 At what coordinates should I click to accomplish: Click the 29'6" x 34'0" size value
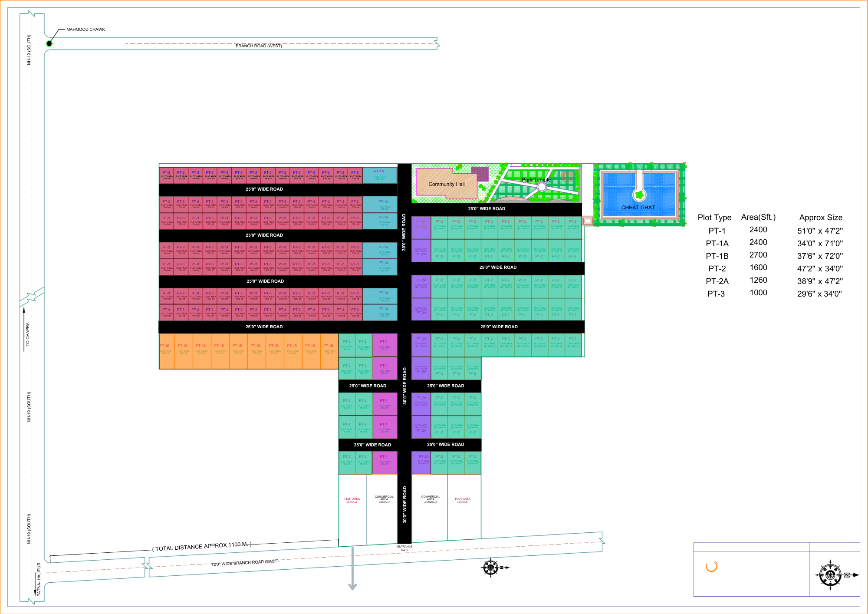tap(819, 294)
